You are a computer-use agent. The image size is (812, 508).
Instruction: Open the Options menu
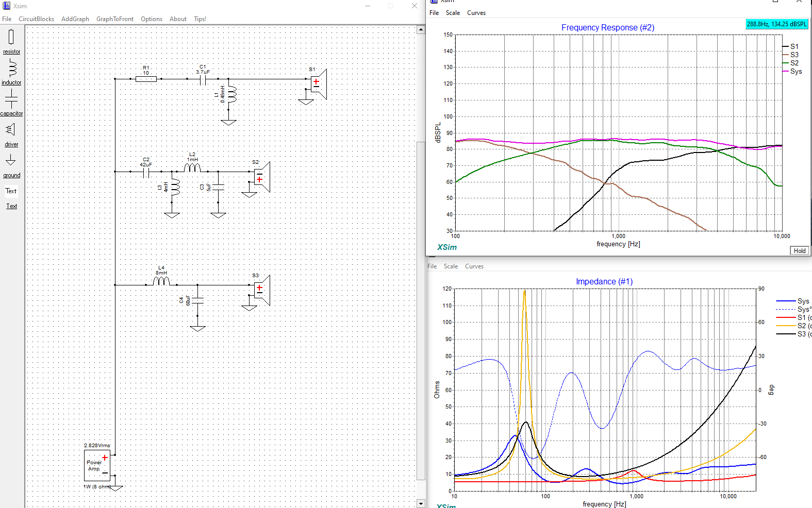click(152, 19)
